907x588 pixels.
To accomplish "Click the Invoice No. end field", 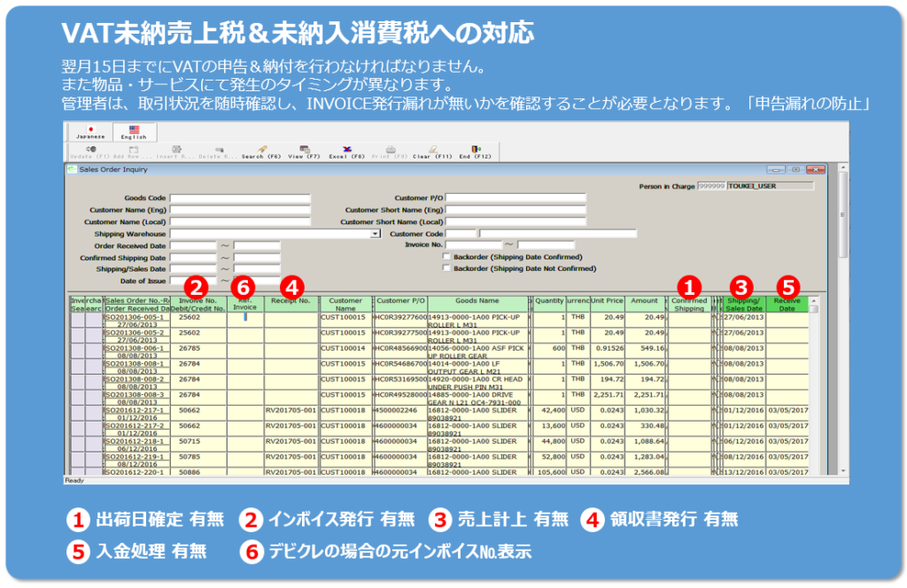I will click(x=546, y=244).
